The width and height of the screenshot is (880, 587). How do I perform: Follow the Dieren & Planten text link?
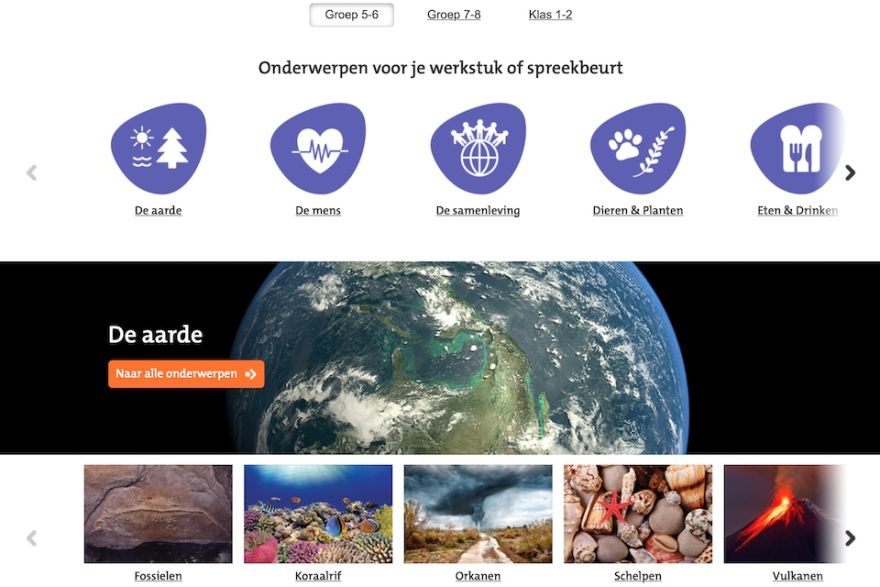pos(638,210)
